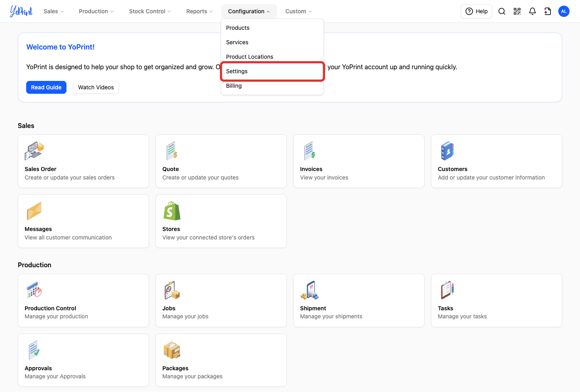Viewport: 580px width, 392px height.
Task: Expand the Production dropdown menu
Action: 96,11
